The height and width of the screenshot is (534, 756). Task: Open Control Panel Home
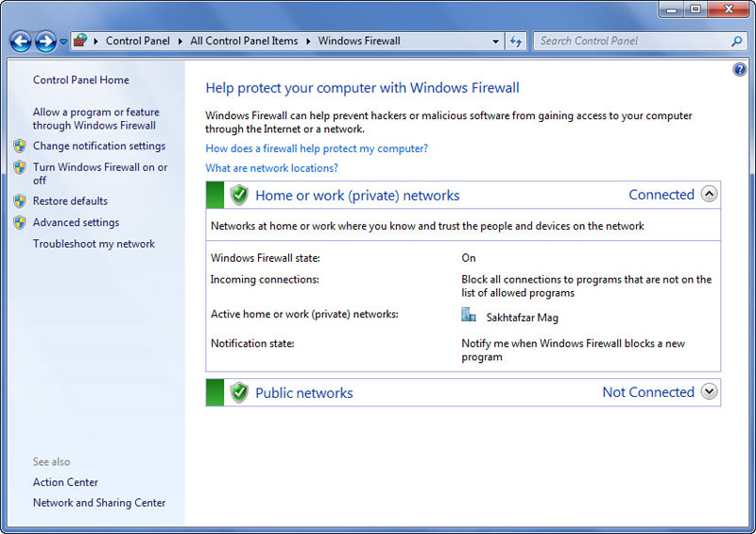point(81,80)
